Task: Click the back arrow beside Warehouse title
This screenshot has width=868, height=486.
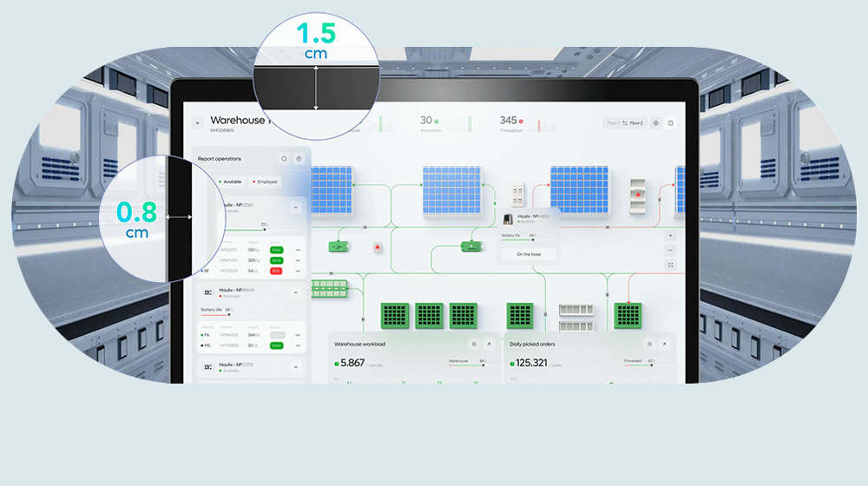Action: click(197, 123)
